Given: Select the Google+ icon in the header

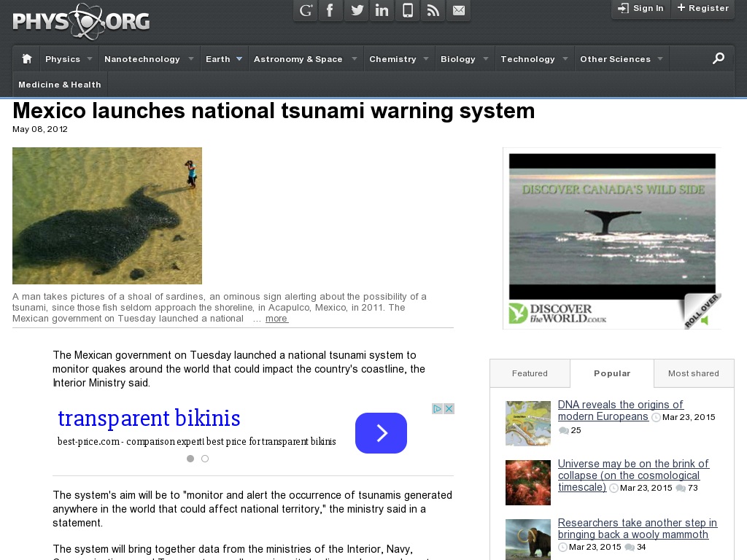Looking at the screenshot, I should 305,10.
